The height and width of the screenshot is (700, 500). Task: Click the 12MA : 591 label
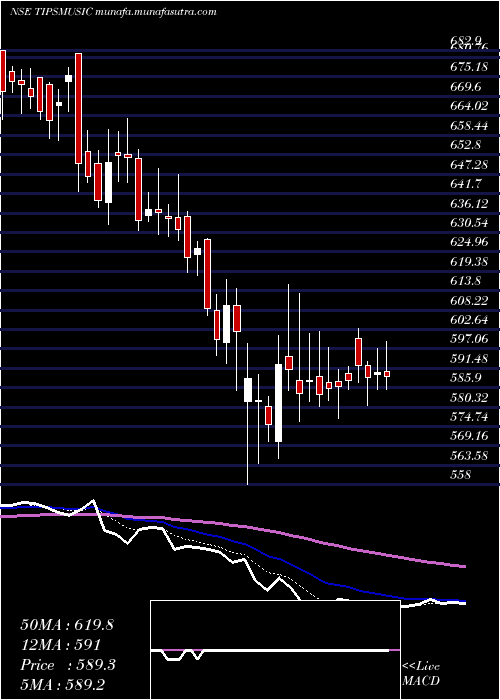(x=60, y=645)
